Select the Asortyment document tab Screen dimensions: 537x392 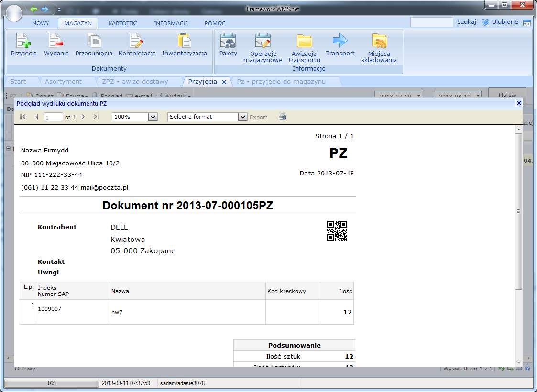coord(63,81)
